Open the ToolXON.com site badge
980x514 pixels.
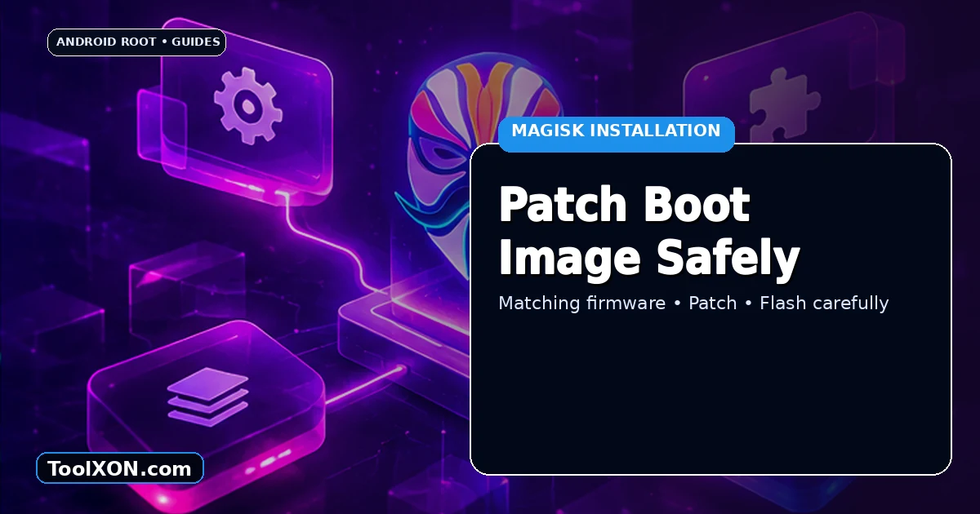[120, 468]
